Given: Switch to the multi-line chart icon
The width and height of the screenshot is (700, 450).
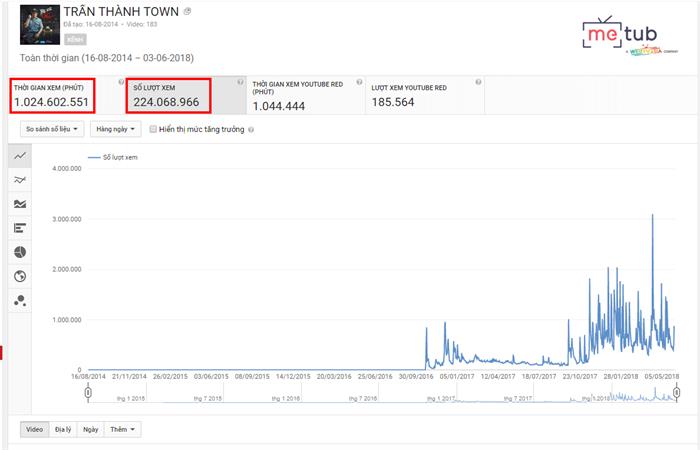Looking at the screenshot, I should (x=20, y=180).
